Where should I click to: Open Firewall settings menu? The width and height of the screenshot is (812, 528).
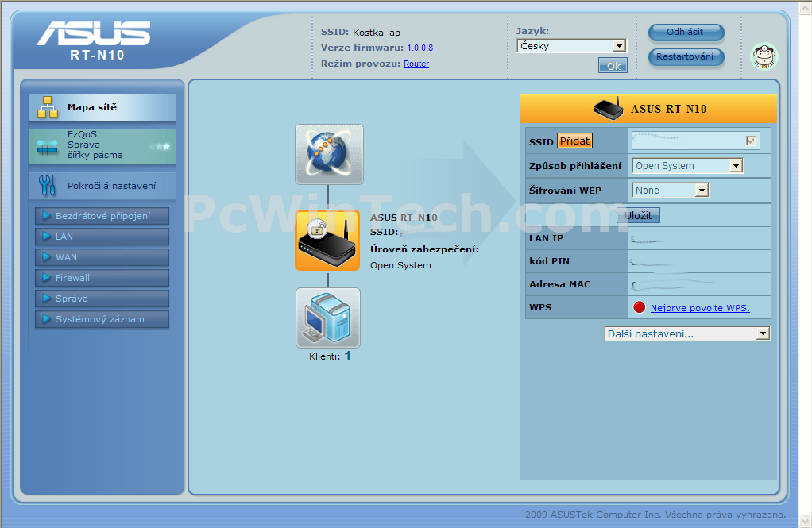pyautogui.click(x=102, y=278)
